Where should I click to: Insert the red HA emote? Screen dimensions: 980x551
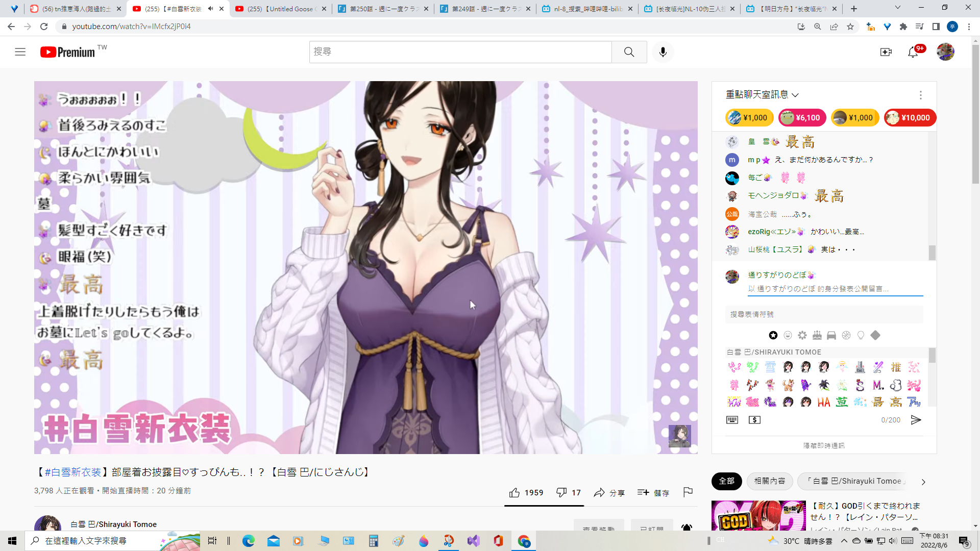824,403
